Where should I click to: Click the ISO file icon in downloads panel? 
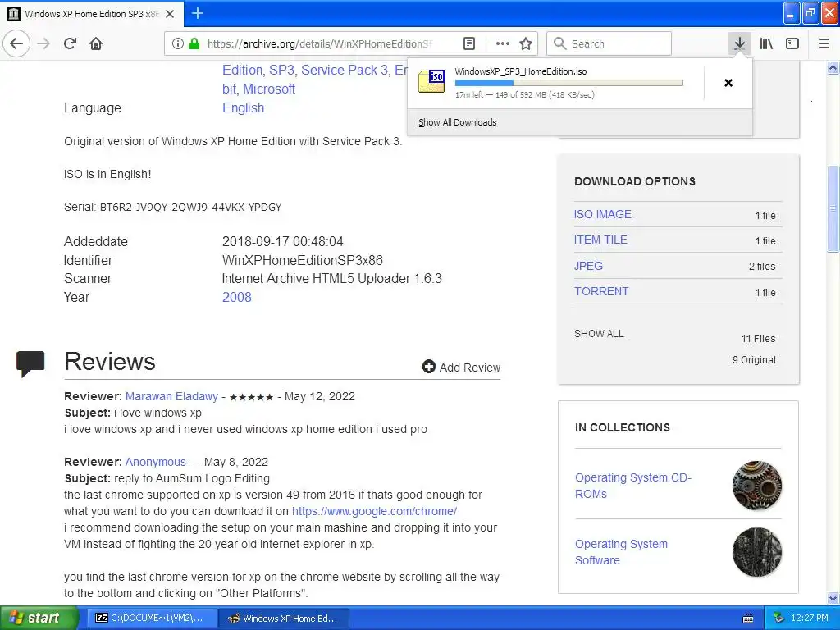click(431, 81)
